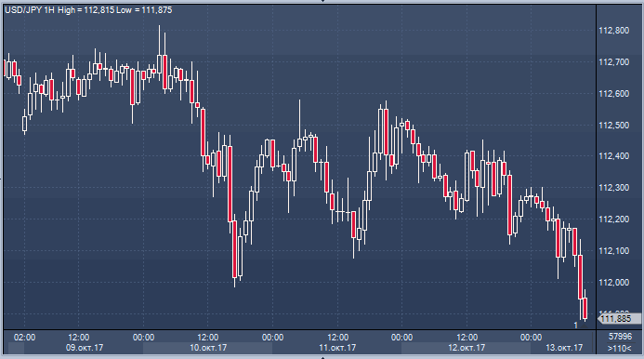Click the 57996 value in the corner box
This screenshot has width=644, height=359.
click(620, 337)
